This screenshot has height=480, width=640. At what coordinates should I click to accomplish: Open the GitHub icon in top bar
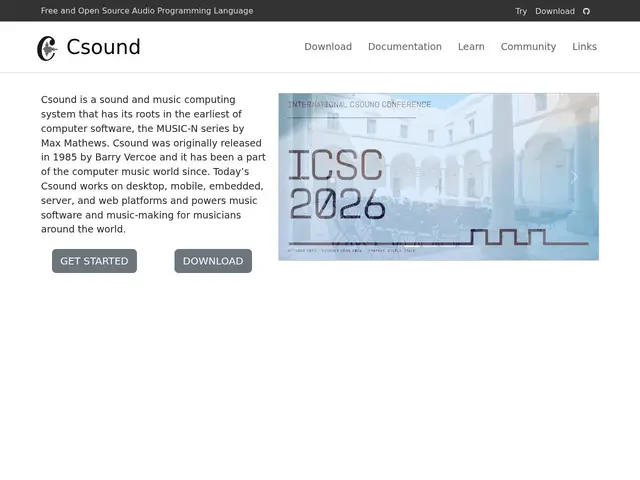(x=586, y=11)
